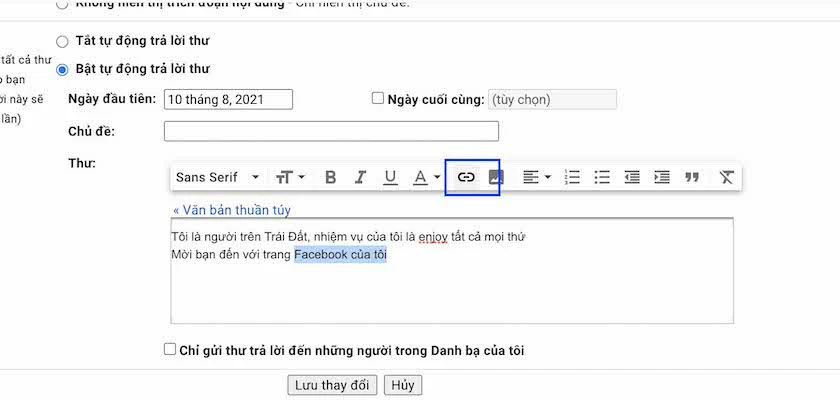The height and width of the screenshot is (400, 840).
Task: Click the underlined word enjoy in message
Action: 433,236
